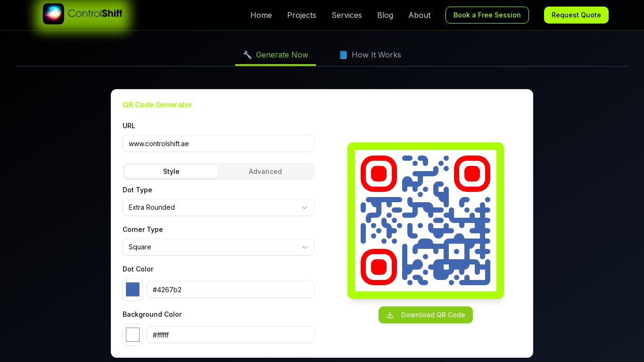Screen dimensions: 644x362
Task: Download the QR Code
Action: [426, 315]
